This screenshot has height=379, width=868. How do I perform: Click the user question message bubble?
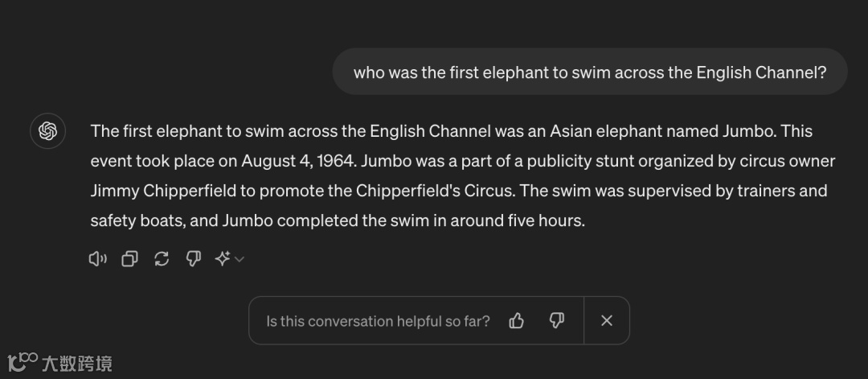(x=589, y=72)
